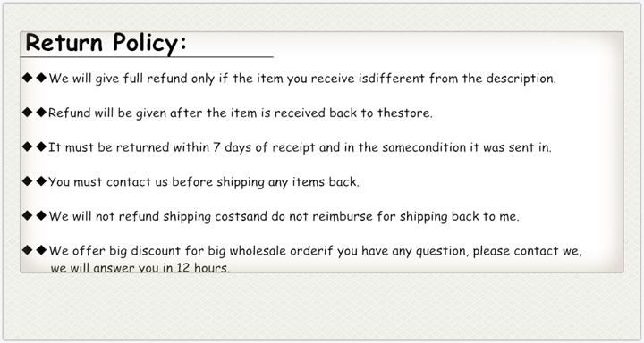Click the phrase 'reimburse for shipping back to me'

(415, 216)
